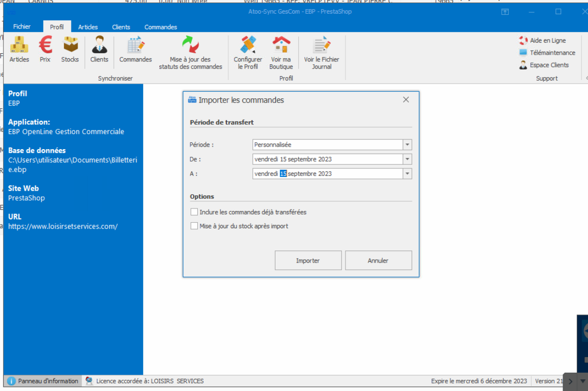Open Configurer le Profil
The width and height of the screenshot is (588, 391).
(x=248, y=52)
